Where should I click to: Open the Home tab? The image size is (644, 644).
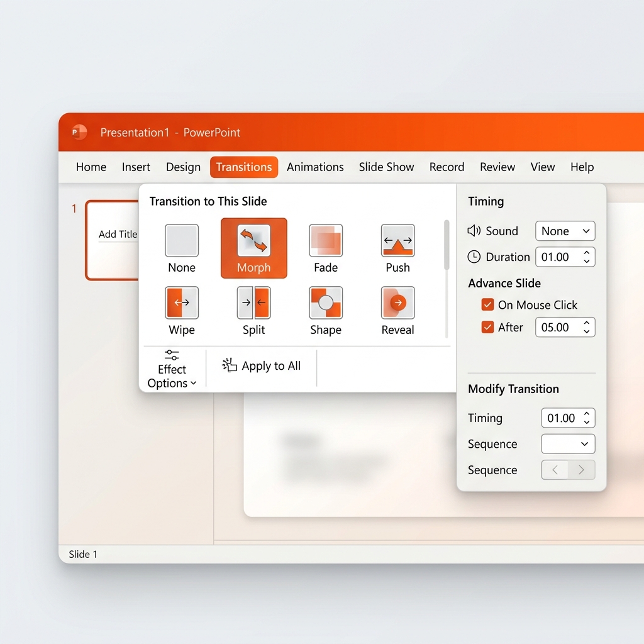91,167
